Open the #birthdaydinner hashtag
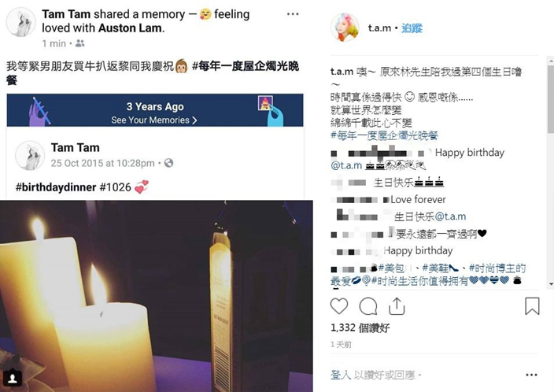The image size is (554, 392). point(56,187)
